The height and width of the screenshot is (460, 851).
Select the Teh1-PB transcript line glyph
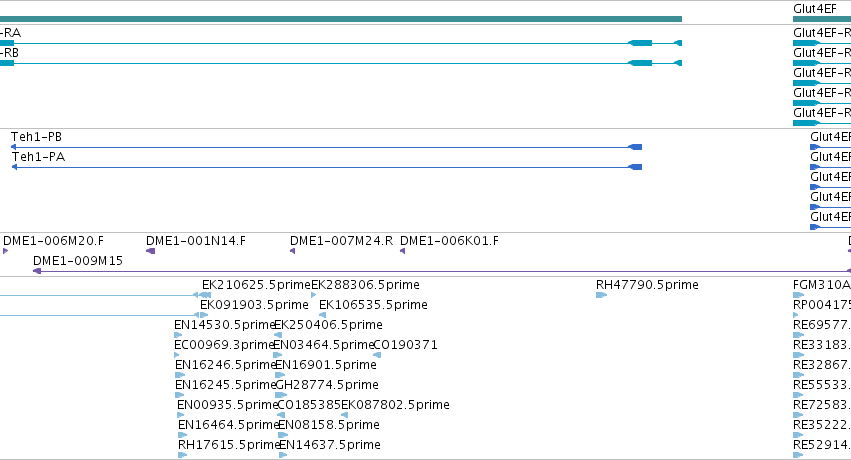tap(326, 147)
